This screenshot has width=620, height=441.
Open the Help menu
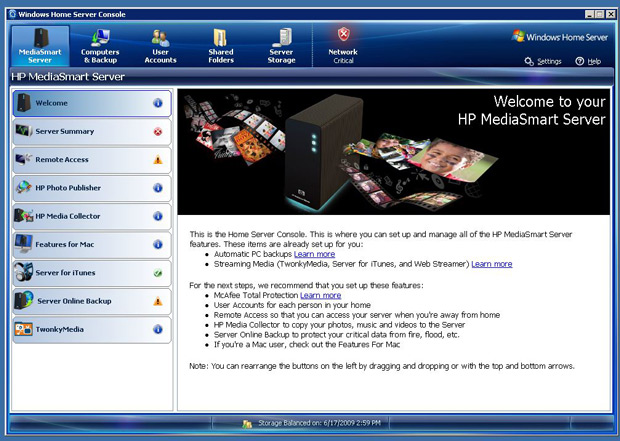click(x=588, y=61)
